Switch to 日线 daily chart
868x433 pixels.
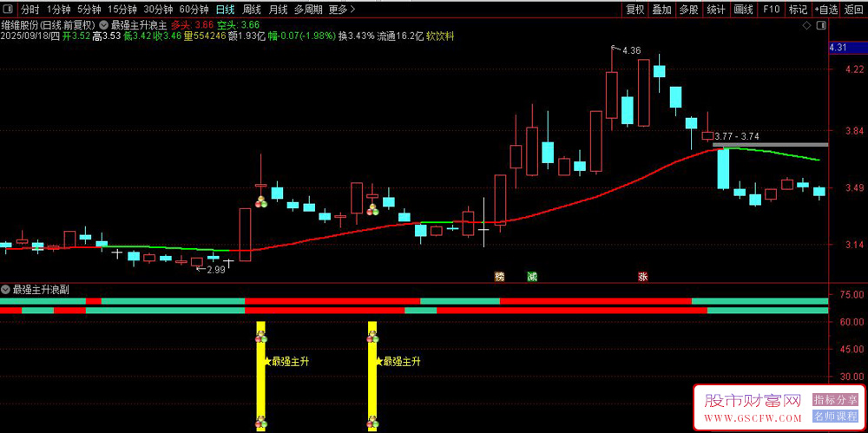226,10
